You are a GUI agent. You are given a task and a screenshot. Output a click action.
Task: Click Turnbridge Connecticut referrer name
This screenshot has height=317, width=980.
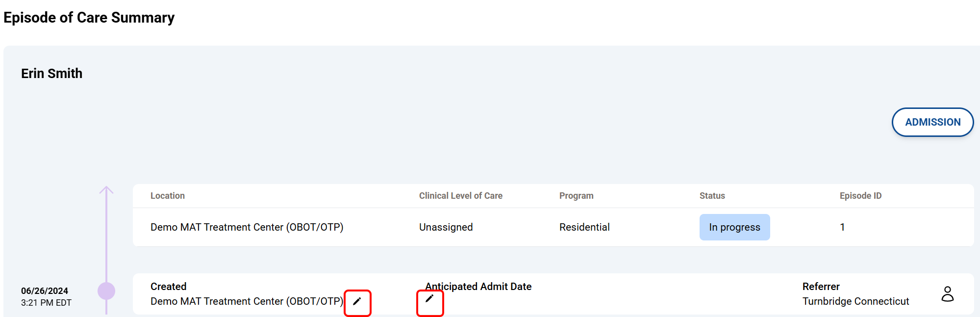coord(855,301)
